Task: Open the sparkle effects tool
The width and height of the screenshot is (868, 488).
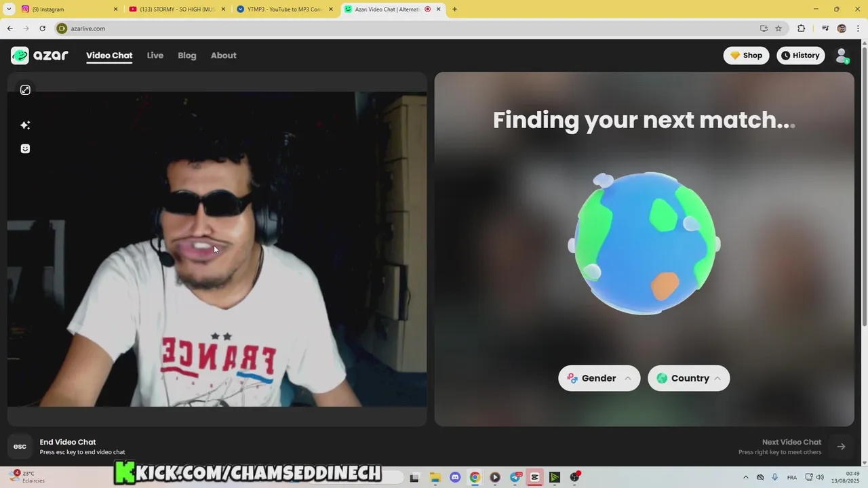Action: [x=25, y=125]
